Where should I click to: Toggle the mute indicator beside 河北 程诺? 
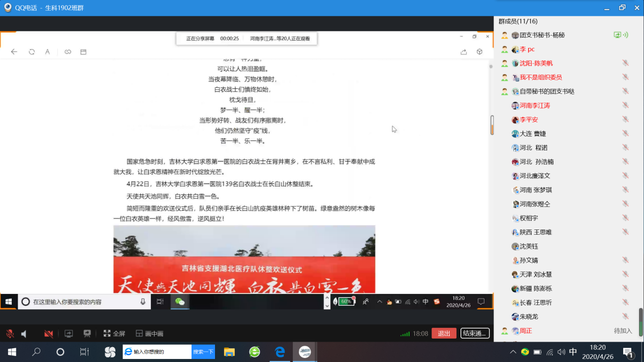click(x=625, y=148)
